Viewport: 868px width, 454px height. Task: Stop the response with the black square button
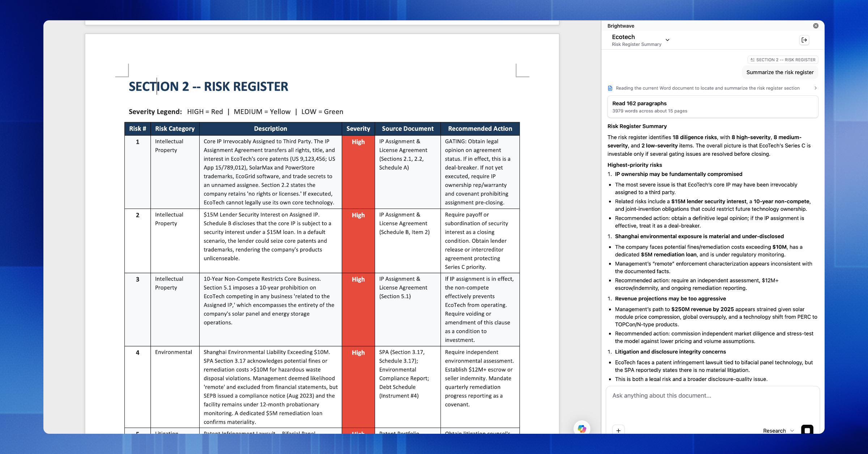[807, 430]
